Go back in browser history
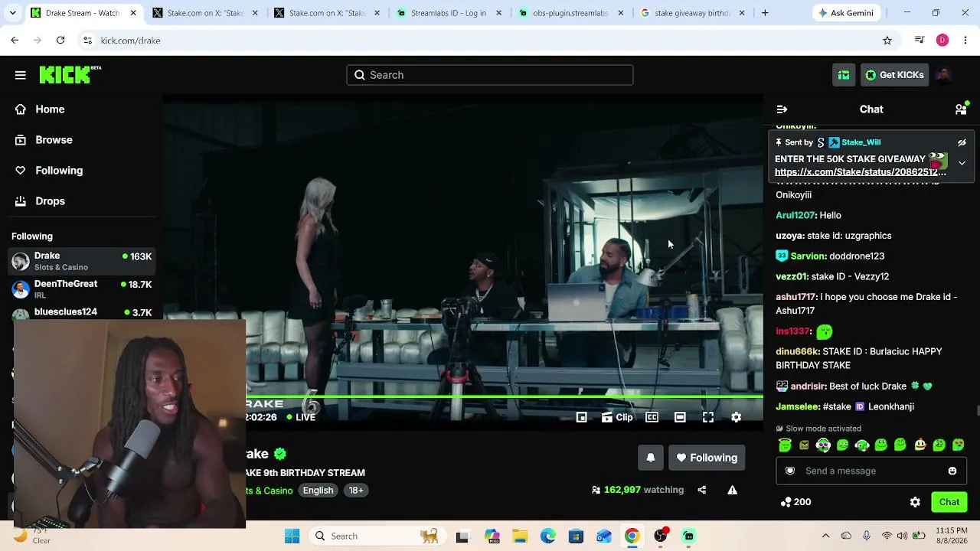The image size is (980, 551). (15, 41)
